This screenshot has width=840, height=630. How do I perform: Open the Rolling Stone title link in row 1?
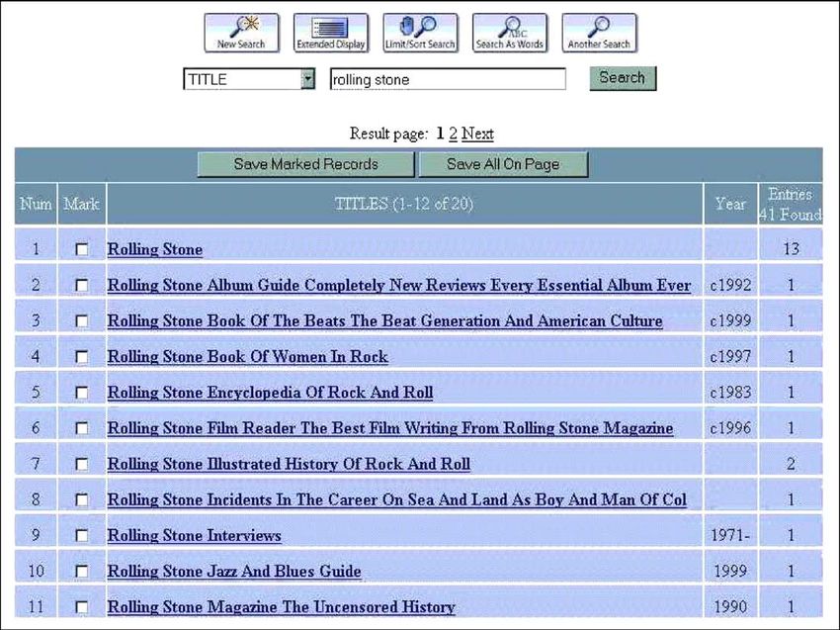point(155,249)
